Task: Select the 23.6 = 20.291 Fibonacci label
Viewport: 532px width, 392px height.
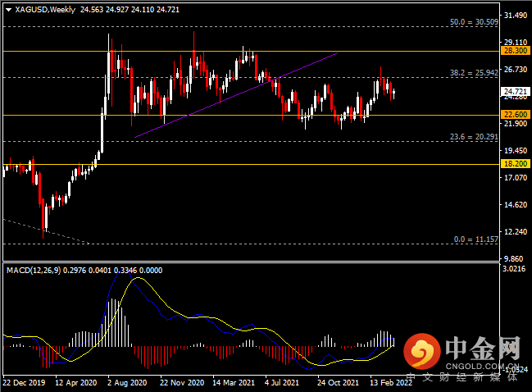Action: click(x=474, y=137)
